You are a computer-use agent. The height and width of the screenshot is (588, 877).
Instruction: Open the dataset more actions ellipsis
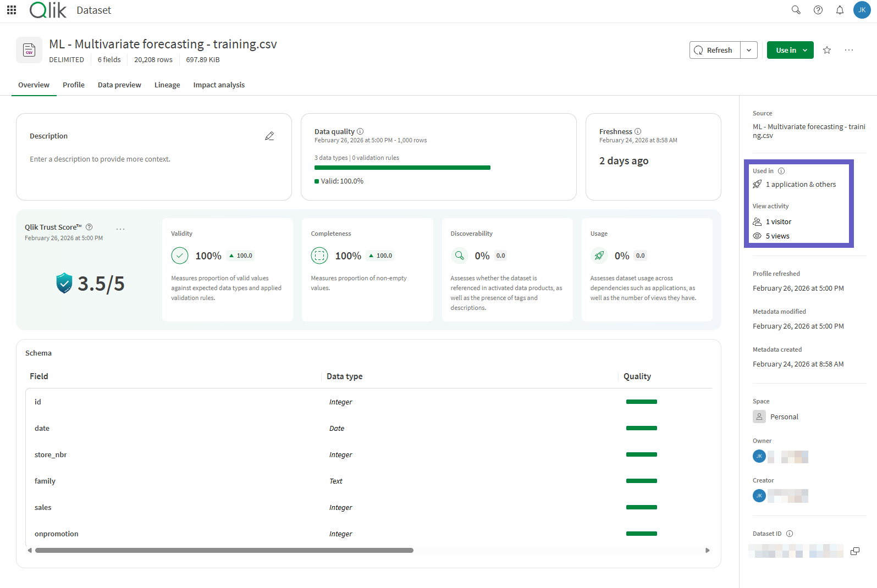click(x=849, y=50)
